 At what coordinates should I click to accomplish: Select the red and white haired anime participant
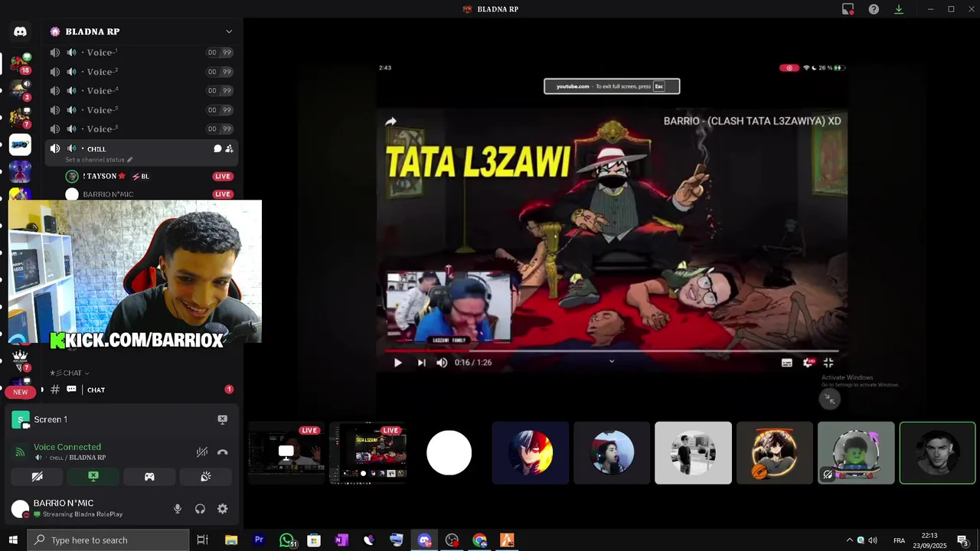[x=530, y=453]
